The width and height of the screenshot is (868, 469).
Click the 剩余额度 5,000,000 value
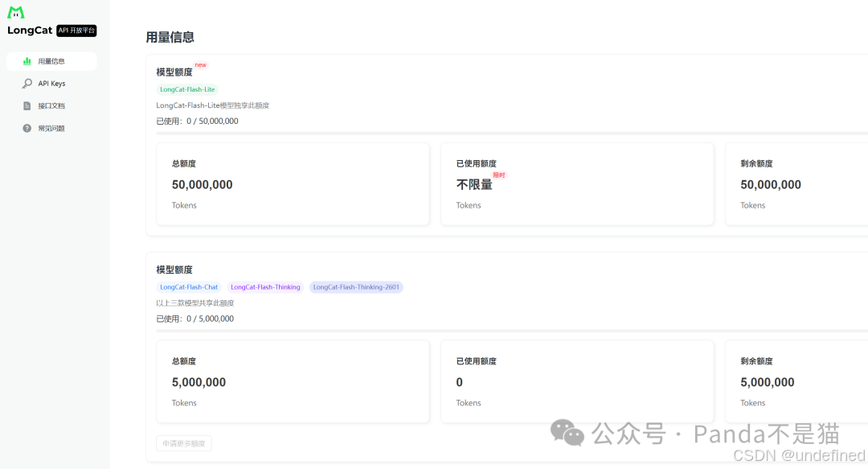[x=768, y=382]
